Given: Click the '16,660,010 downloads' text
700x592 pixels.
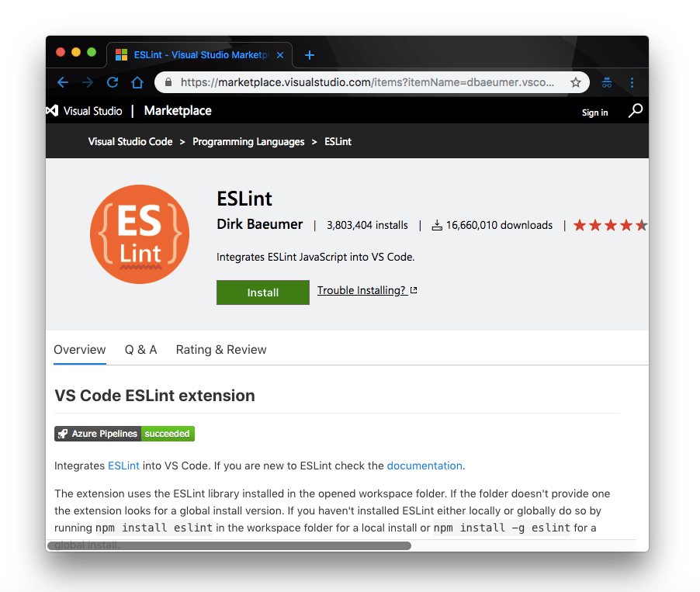Looking at the screenshot, I should tap(499, 225).
